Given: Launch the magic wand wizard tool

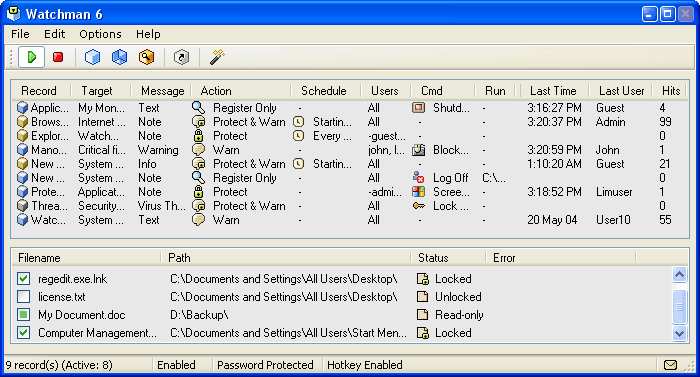Looking at the screenshot, I should (x=217, y=57).
